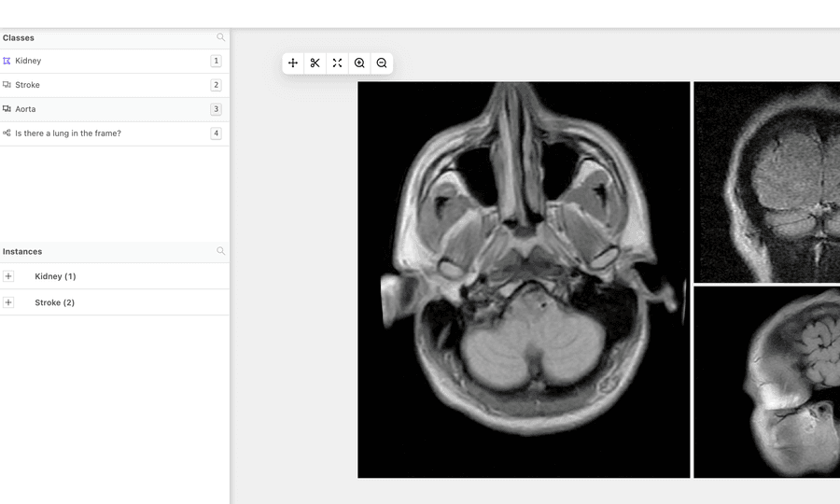Click the zoom out magnifier

[382, 63]
